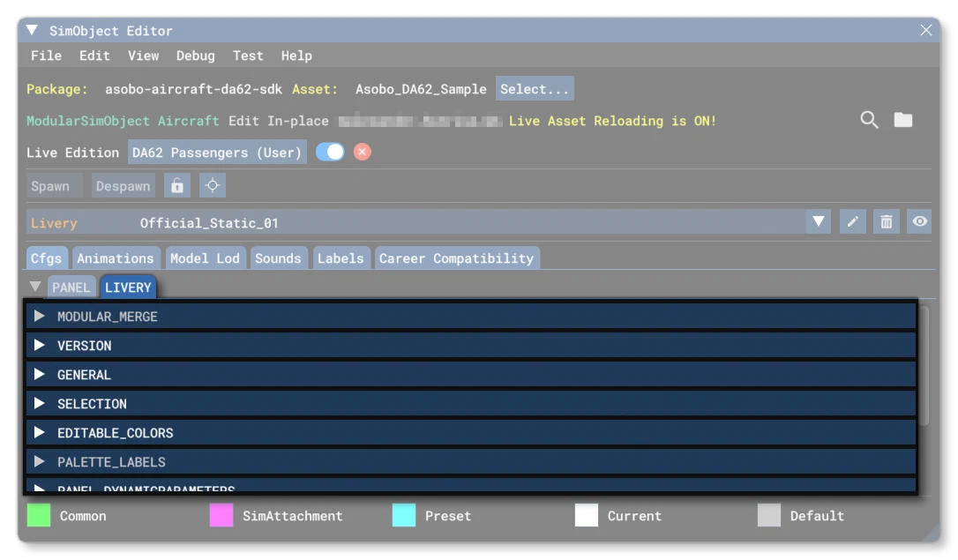The image size is (958, 560).
Task: Switch to the Sounds tab
Action: [278, 258]
